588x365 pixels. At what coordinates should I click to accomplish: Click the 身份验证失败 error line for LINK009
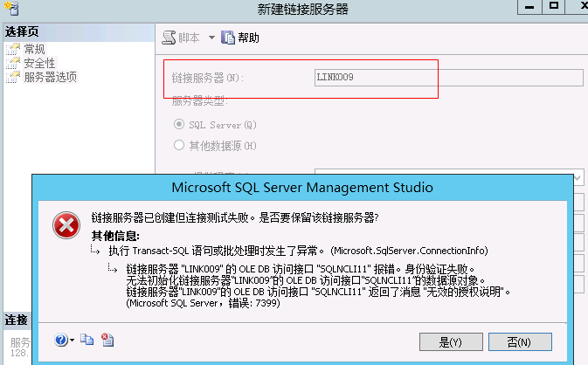point(301,269)
